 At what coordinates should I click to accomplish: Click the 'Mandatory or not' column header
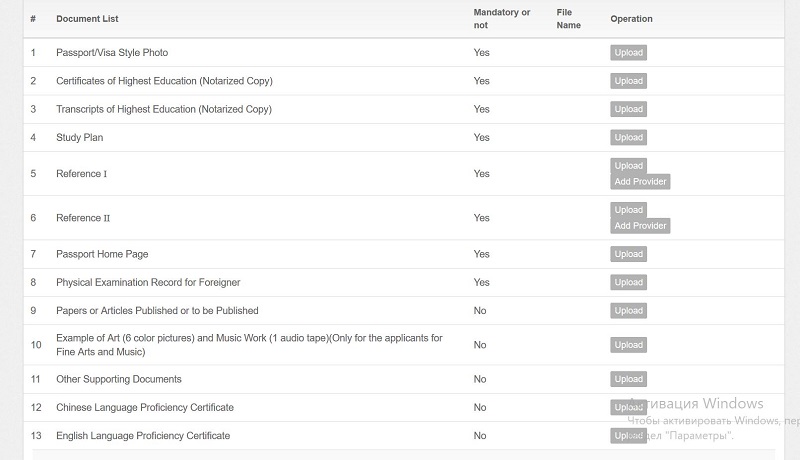pos(502,19)
